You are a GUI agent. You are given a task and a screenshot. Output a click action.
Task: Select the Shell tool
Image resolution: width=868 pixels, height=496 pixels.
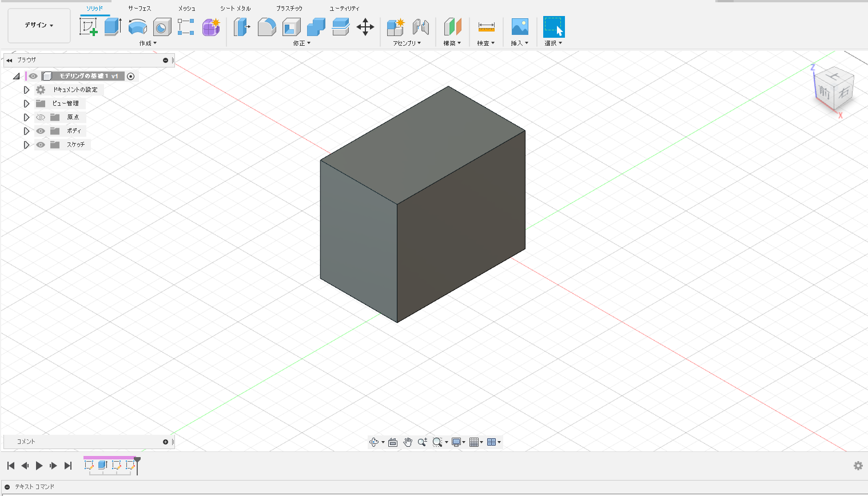click(291, 26)
